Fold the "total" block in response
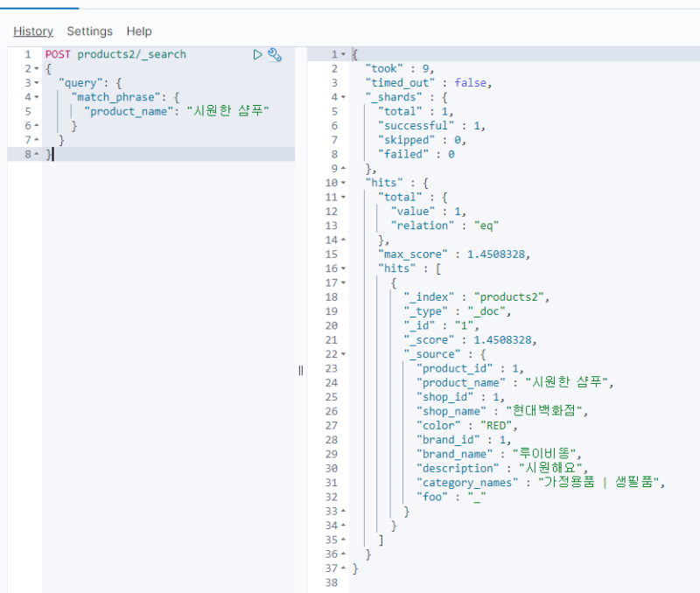 (345, 197)
